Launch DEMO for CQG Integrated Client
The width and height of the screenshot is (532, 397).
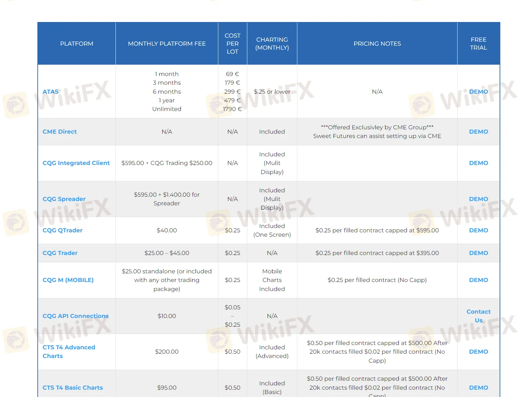point(478,163)
